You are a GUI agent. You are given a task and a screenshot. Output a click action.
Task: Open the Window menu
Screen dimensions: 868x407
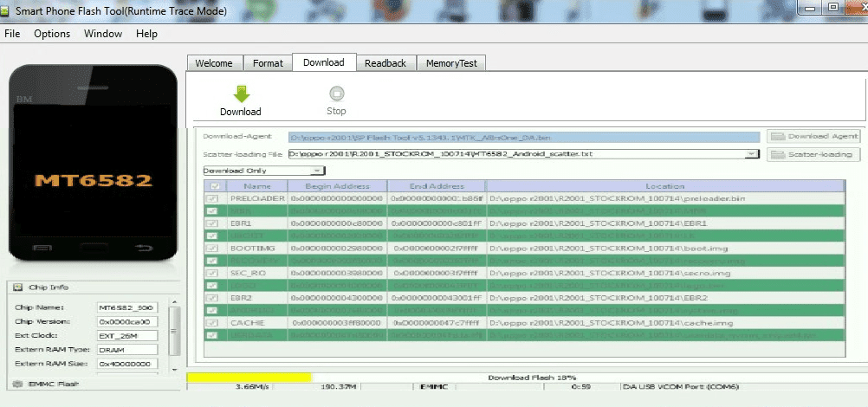(103, 34)
